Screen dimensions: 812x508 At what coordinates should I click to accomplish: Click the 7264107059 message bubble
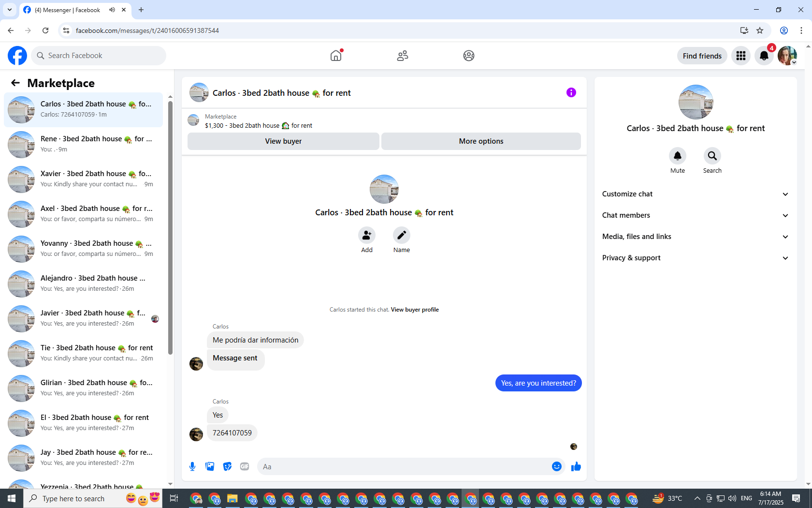[x=232, y=433]
